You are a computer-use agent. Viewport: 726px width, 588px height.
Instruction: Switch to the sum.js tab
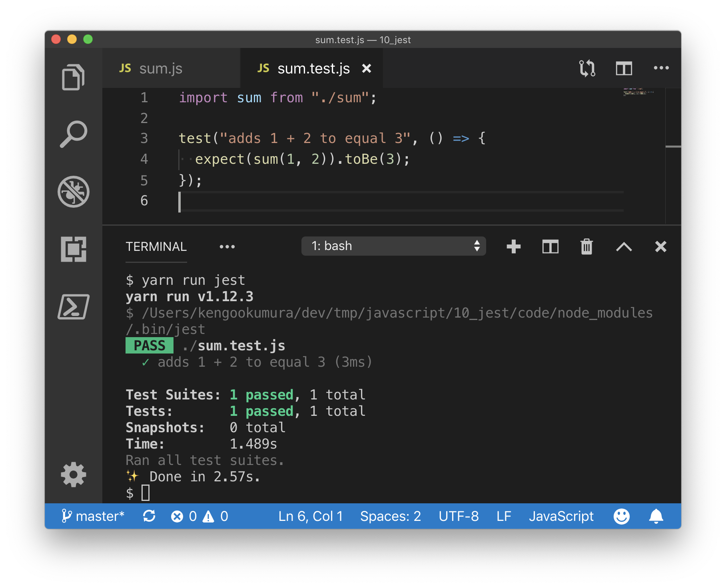[x=171, y=68]
